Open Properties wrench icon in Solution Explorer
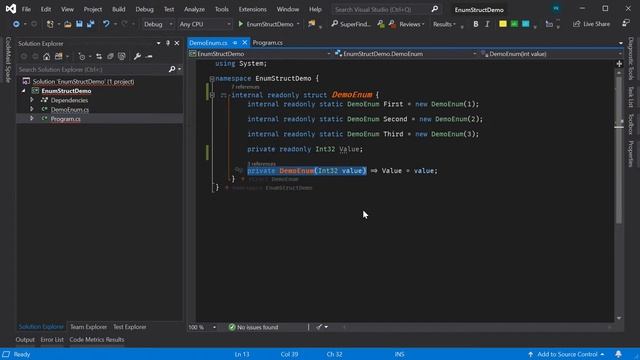The height and width of the screenshot is (360, 640). click(x=137, y=56)
